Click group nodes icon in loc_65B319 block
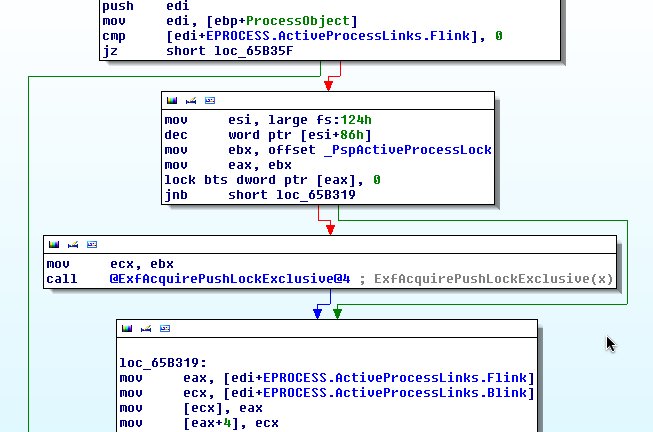 165,328
